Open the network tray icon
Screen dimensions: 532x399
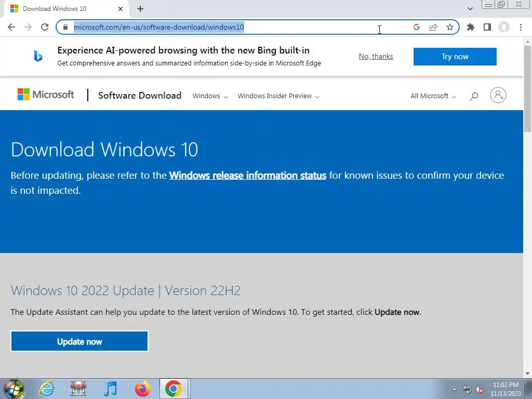tap(467, 389)
